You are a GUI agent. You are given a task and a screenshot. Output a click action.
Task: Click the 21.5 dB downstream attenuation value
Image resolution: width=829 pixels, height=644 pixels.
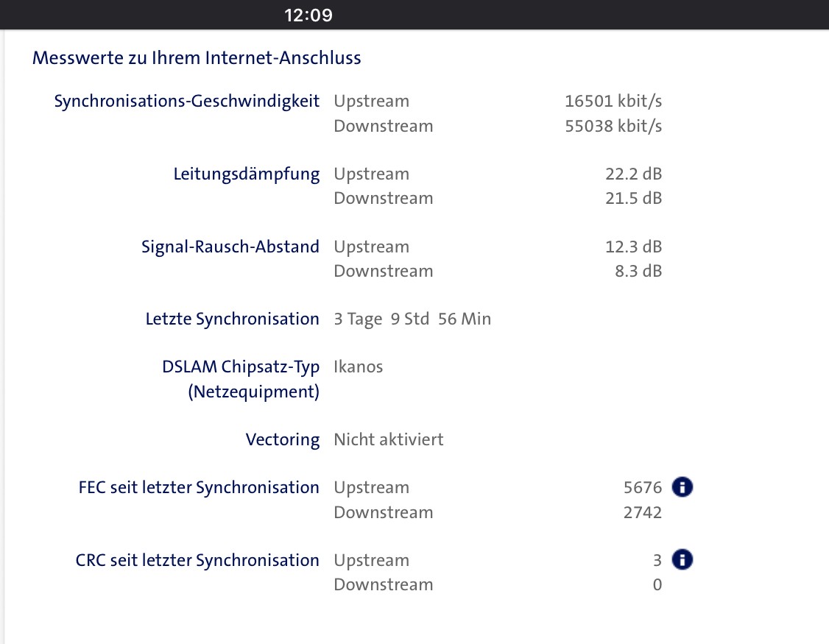click(633, 198)
